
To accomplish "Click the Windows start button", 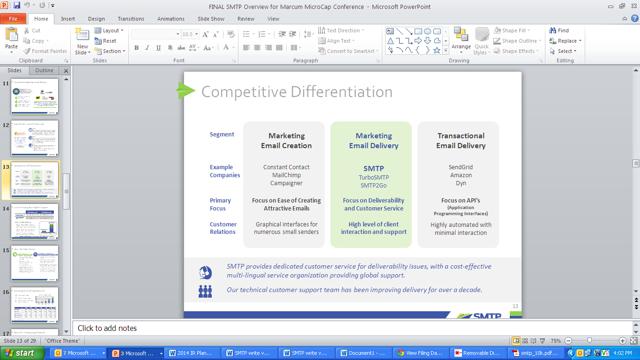I will pyautogui.click(x=22, y=353).
